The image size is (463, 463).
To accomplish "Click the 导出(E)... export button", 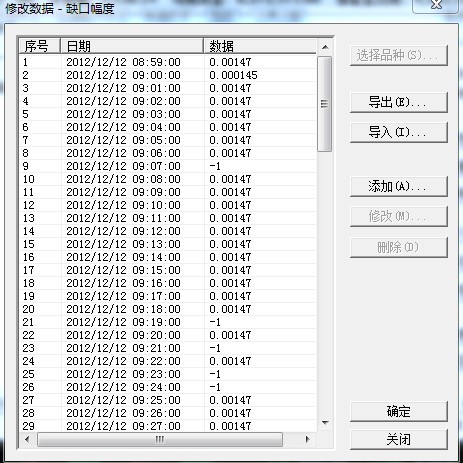I will coord(399,102).
